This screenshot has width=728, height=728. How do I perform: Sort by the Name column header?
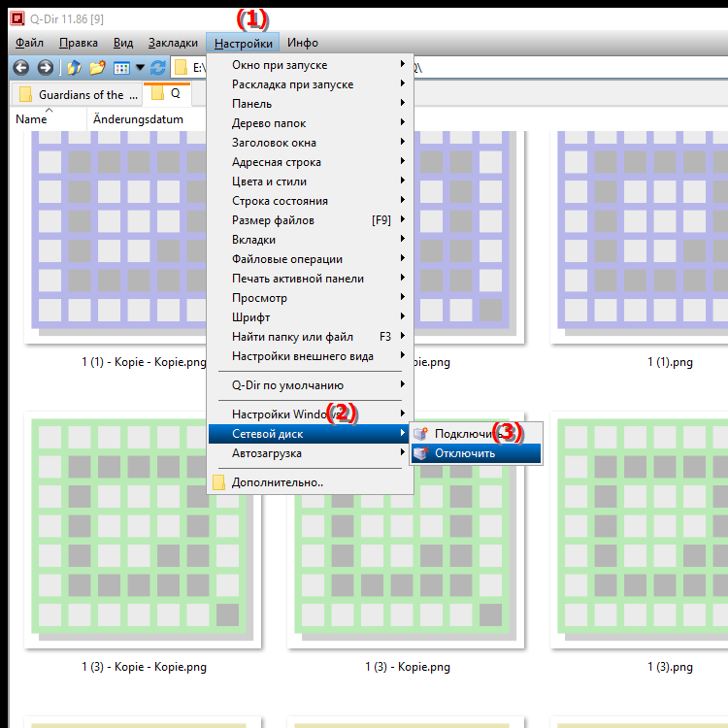coord(48,119)
